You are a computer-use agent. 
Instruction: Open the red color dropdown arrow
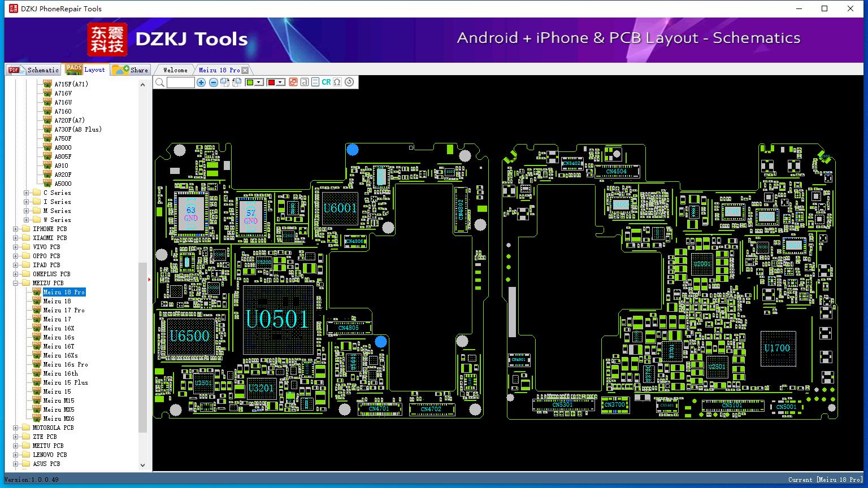(x=280, y=82)
